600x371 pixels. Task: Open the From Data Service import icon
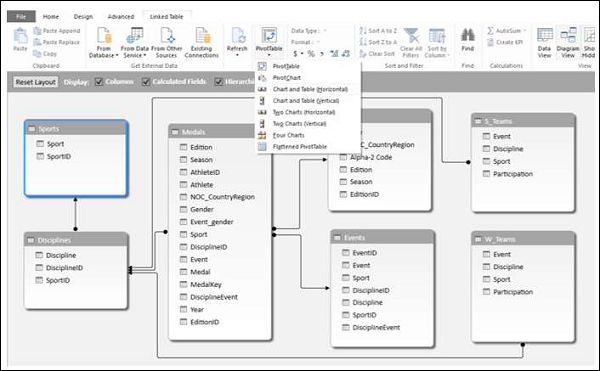click(134, 36)
